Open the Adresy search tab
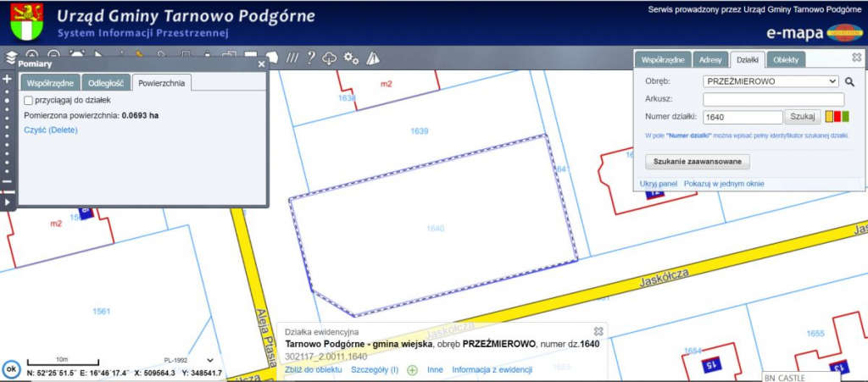The height and width of the screenshot is (382, 868). click(x=710, y=60)
